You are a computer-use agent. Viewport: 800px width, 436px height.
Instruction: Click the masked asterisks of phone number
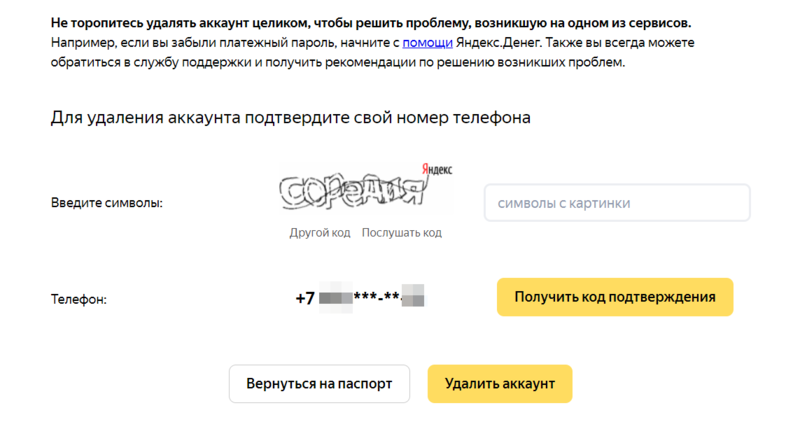click(x=377, y=297)
